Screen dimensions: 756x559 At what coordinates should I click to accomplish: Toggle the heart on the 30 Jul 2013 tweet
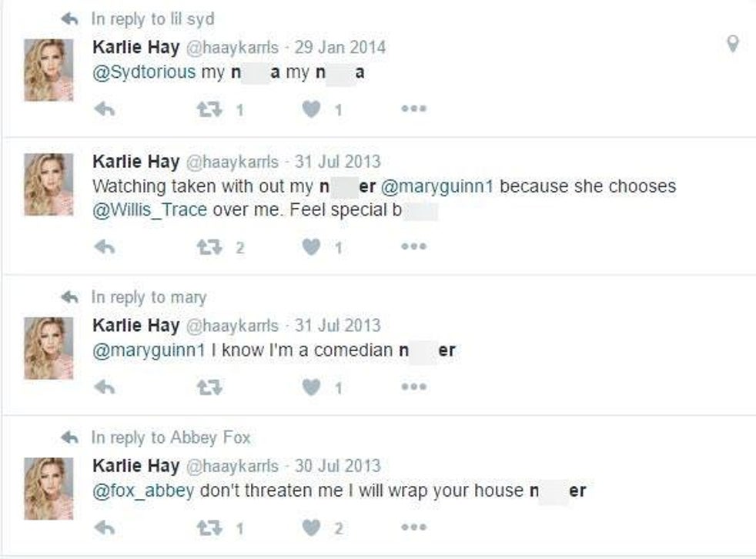click(311, 527)
